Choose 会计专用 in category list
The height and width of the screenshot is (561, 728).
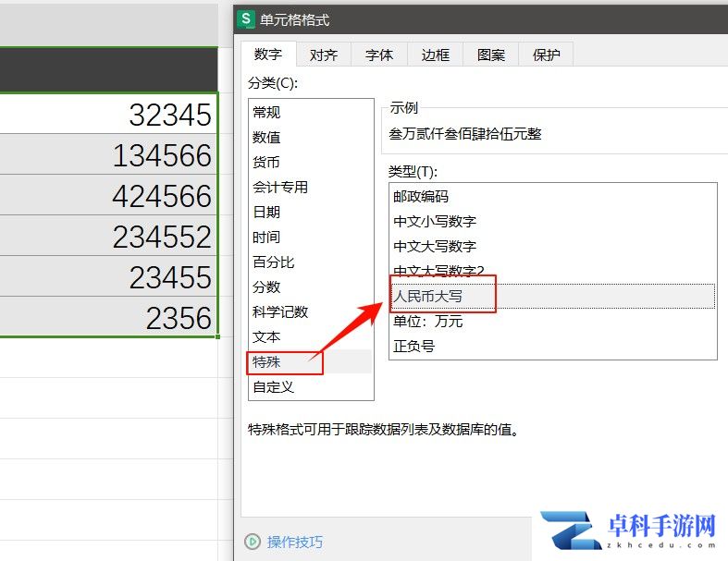[311, 187]
